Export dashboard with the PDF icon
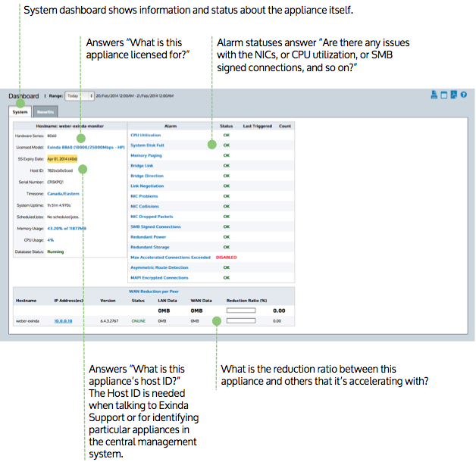This screenshot has height=462, width=476. pos(453,95)
